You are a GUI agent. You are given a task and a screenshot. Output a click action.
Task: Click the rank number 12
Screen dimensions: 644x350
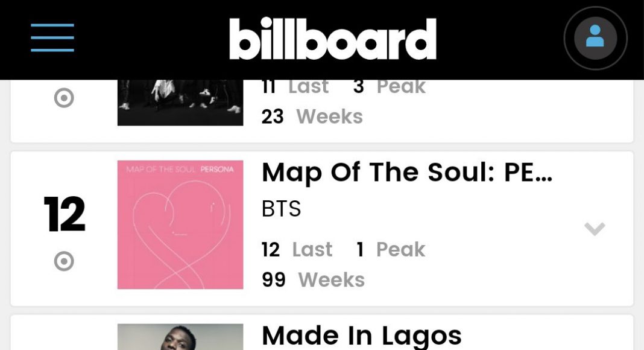point(65,215)
